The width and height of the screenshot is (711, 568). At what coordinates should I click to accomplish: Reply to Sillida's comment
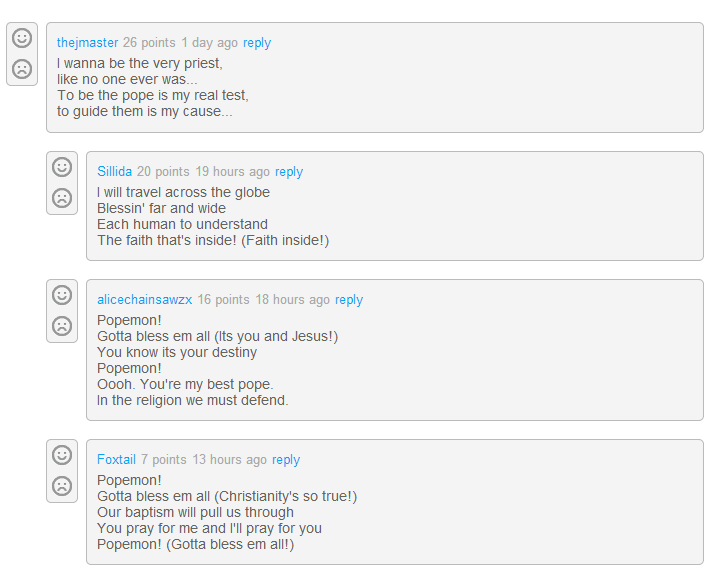[x=289, y=172]
